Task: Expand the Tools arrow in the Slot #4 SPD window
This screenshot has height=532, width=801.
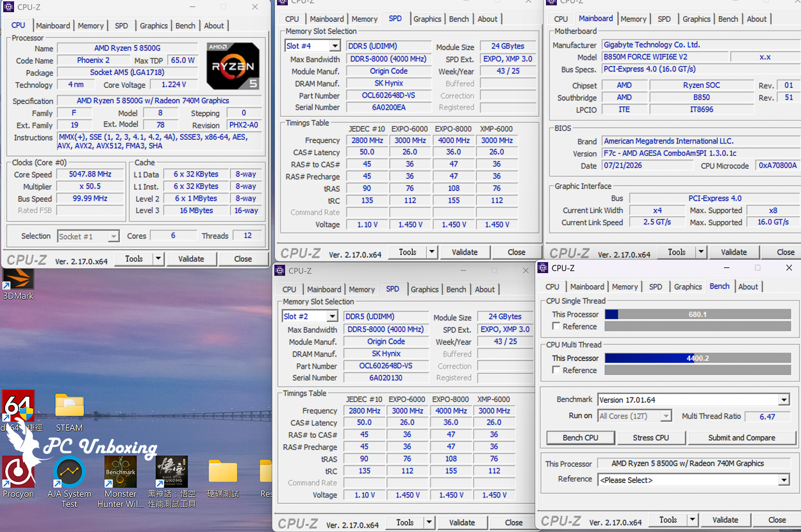Action: (432, 253)
